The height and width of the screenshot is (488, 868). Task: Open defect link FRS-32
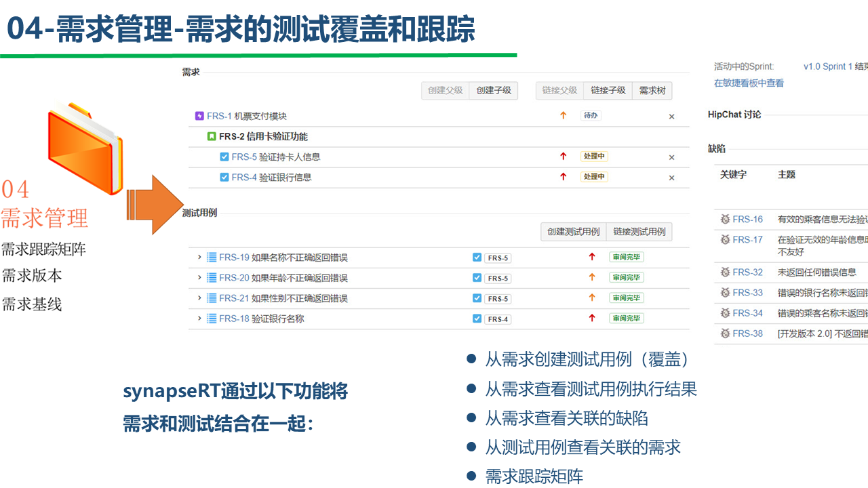(747, 272)
